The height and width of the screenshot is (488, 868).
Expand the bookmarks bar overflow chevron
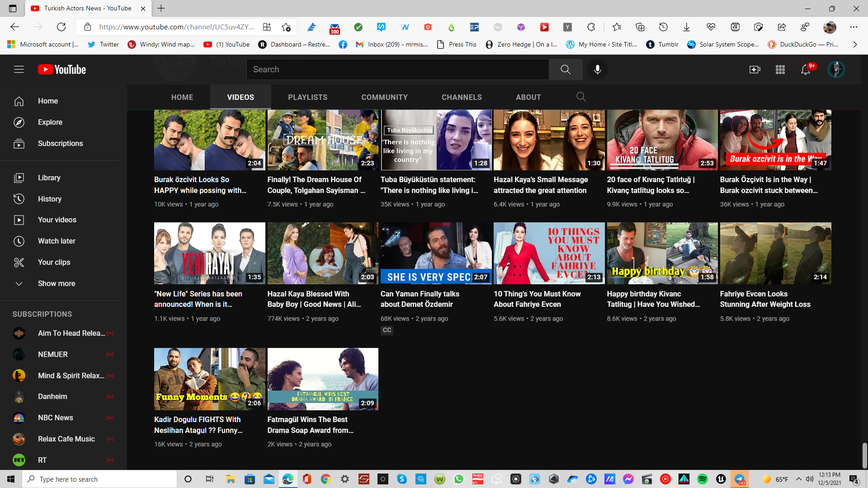point(854,44)
